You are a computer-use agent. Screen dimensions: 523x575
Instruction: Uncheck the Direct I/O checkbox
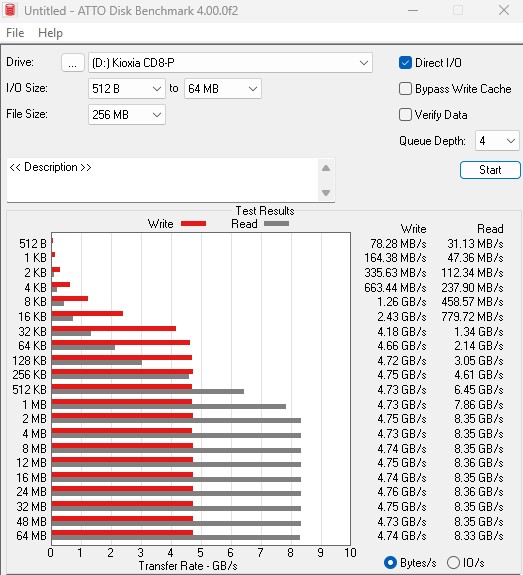(405, 63)
